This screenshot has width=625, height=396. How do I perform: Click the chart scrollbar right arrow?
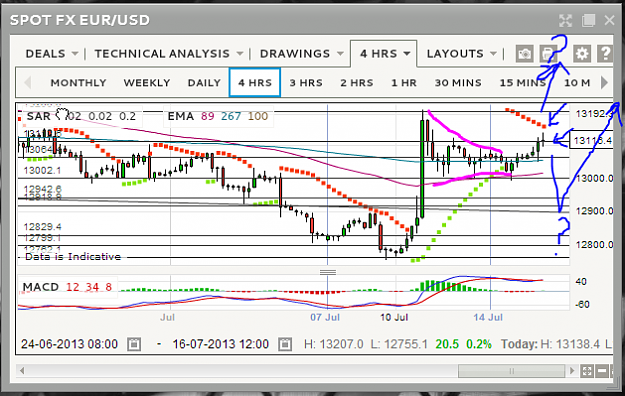[x=572, y=371]
